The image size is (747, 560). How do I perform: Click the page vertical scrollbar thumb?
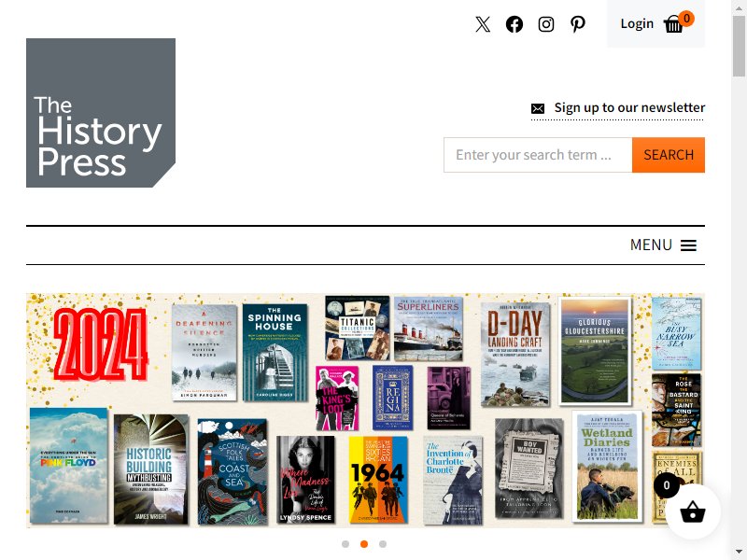pyautogui.click(x=739, y=46)
